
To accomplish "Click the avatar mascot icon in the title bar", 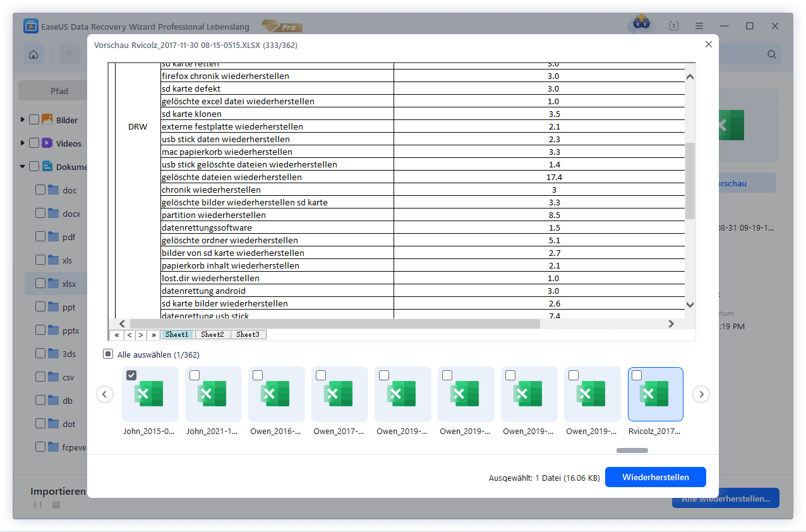I will tap(641, 25).
